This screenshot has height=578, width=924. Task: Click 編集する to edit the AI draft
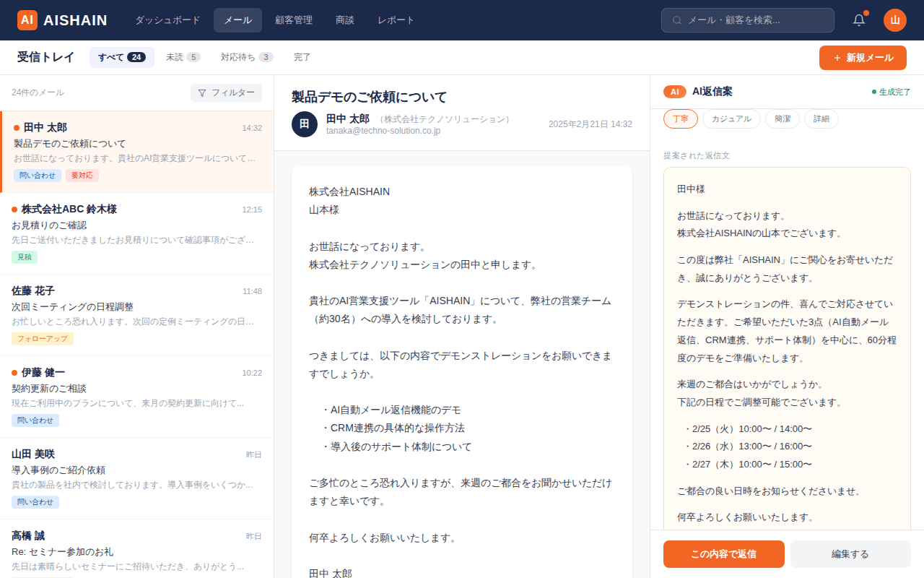(850, 553)
